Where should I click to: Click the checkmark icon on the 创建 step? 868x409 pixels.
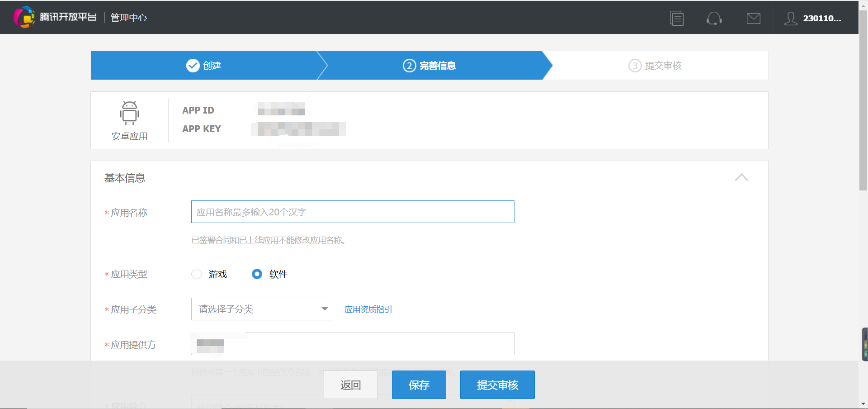[x=193, y=65]
